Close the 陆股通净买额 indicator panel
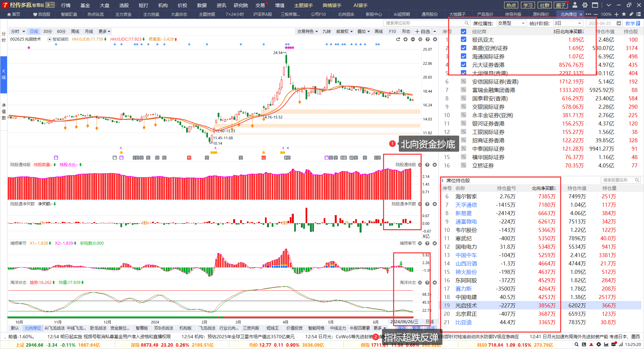The width and height of the screenshot is (644, 349). pos(435,204)
